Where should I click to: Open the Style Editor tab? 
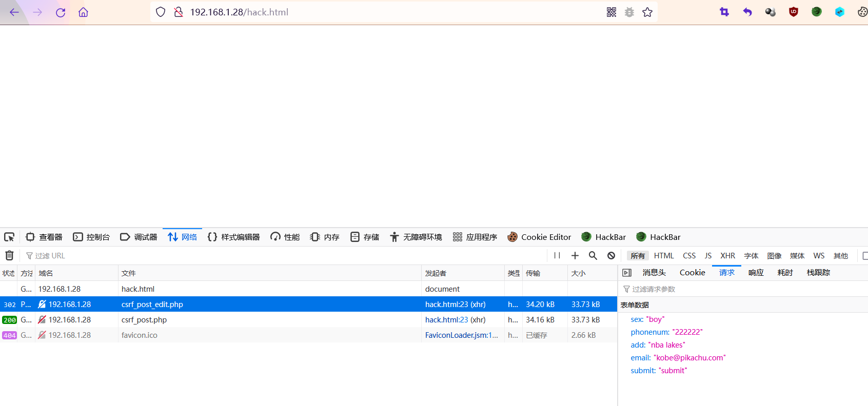pyautogui.click(x=233, y=237)
